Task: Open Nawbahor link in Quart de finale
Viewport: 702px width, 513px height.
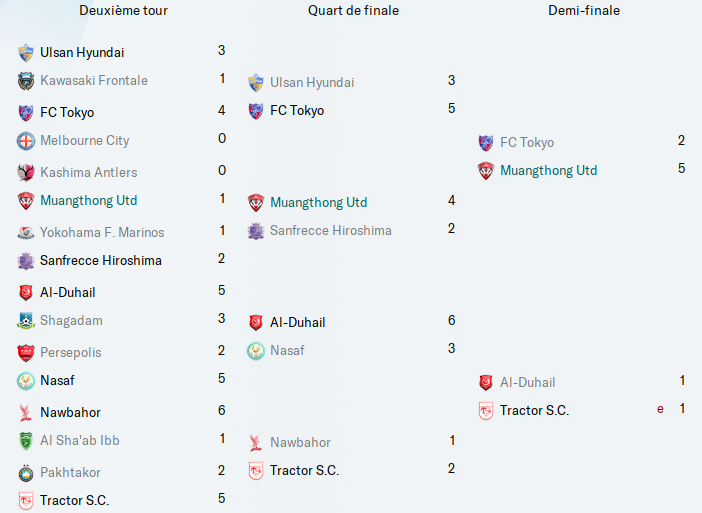Action: [300, 443]
